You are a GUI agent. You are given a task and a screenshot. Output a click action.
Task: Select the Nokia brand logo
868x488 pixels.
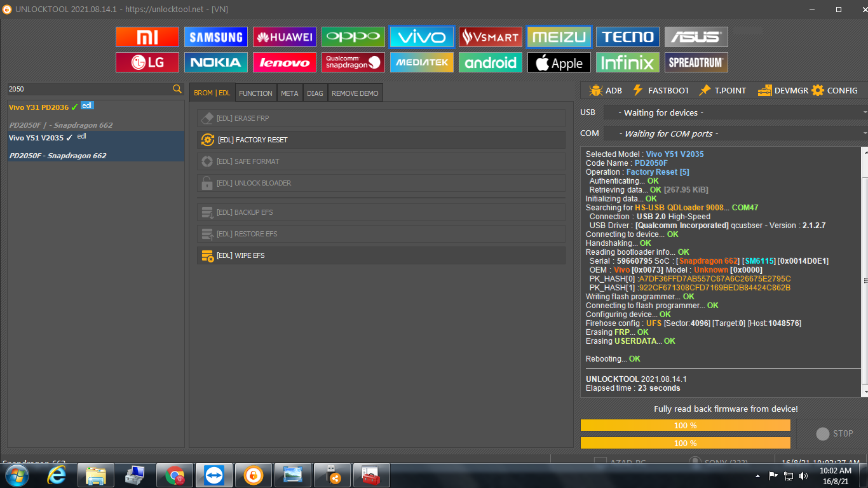coord(216,62)
